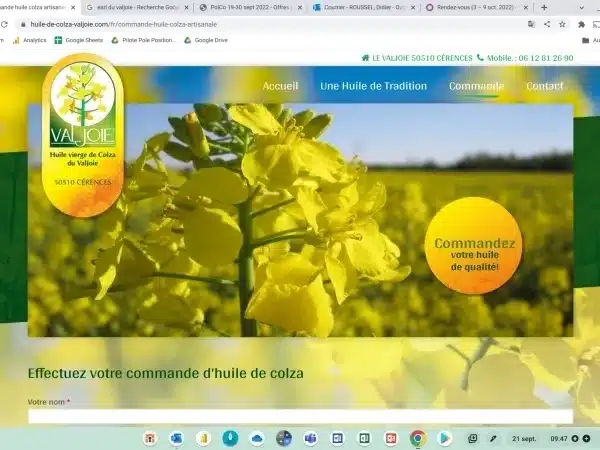Navigate to the Contact menu item

click(545, 86)
